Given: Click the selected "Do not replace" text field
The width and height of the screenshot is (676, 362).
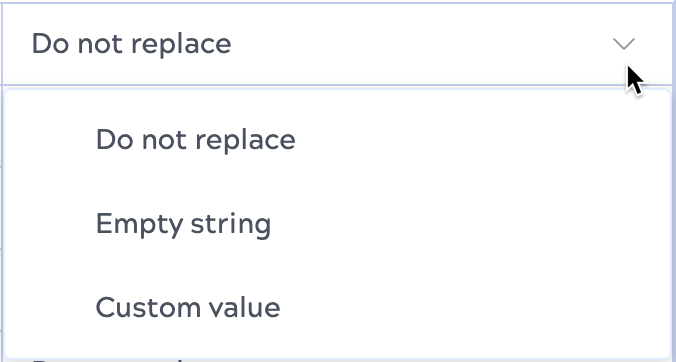Looking at the screenshot, I should [338, 44].
